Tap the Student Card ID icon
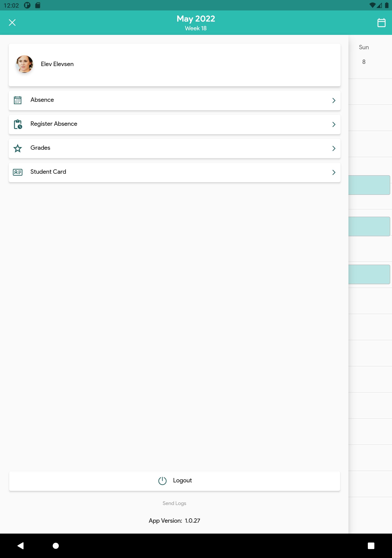This screenshot has width=392, height=558. tap(17, 172)
